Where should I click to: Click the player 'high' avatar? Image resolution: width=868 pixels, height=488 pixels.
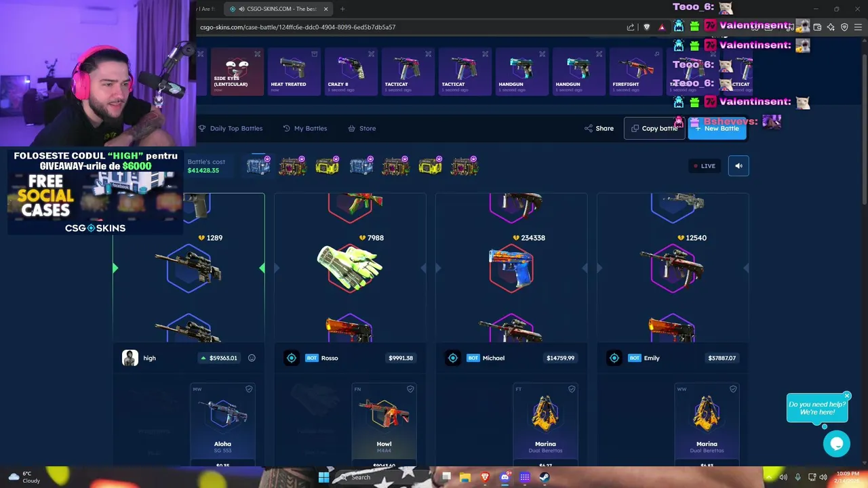pyautogui.click(x=130, y=358)
